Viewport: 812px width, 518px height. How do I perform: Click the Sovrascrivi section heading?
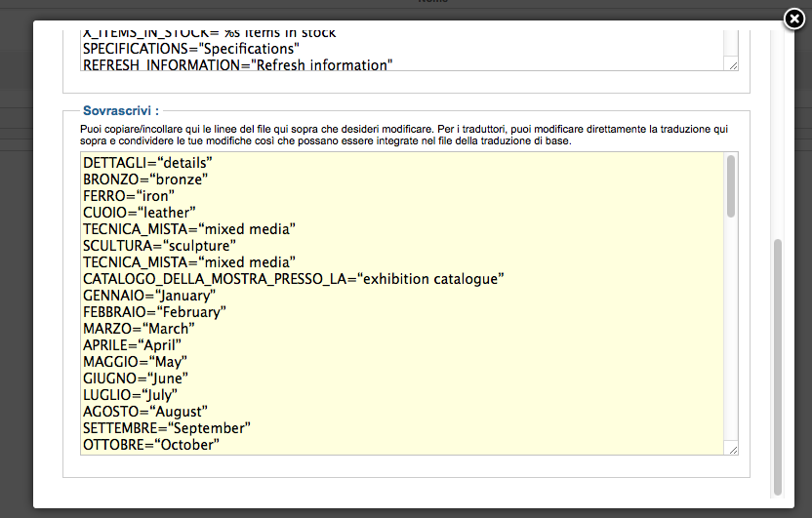tap(121, 111)
